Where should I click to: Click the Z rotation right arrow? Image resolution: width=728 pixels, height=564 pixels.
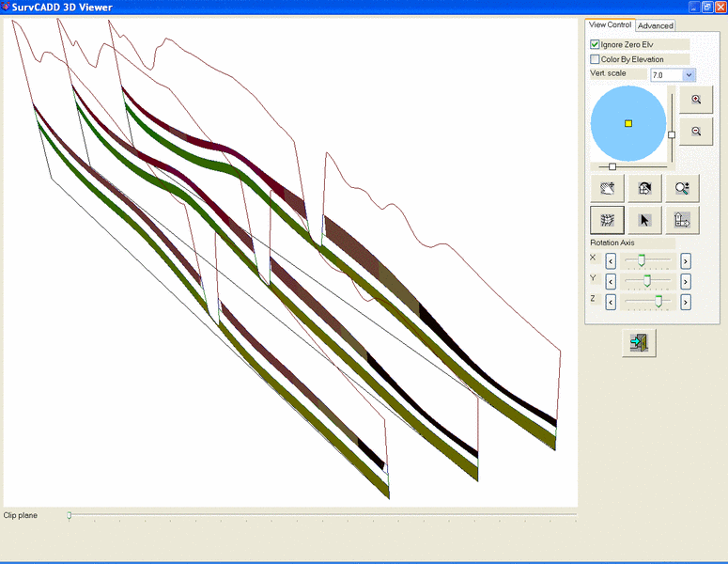pos(686,302)
